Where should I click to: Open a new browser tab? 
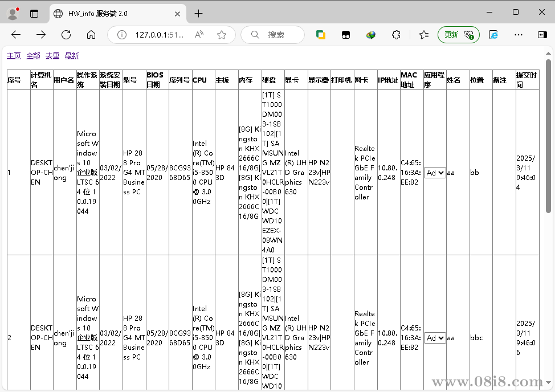(x=198, y=13)
